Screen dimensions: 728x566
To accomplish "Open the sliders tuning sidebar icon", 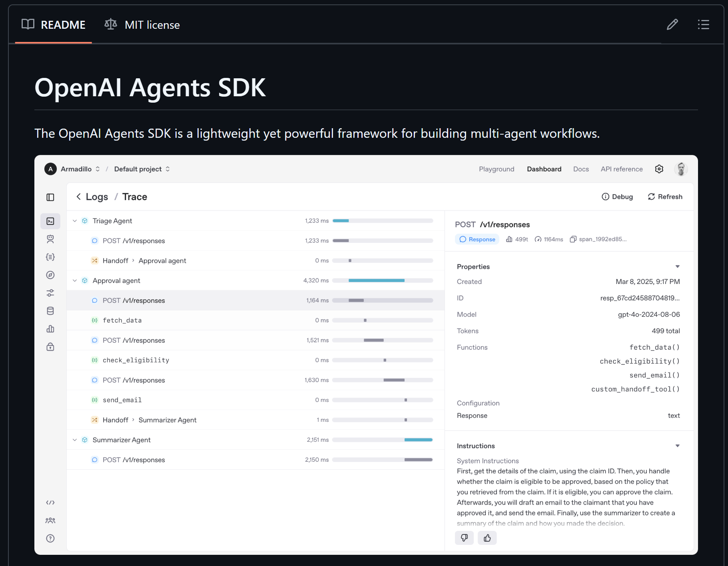I will 50,293.
